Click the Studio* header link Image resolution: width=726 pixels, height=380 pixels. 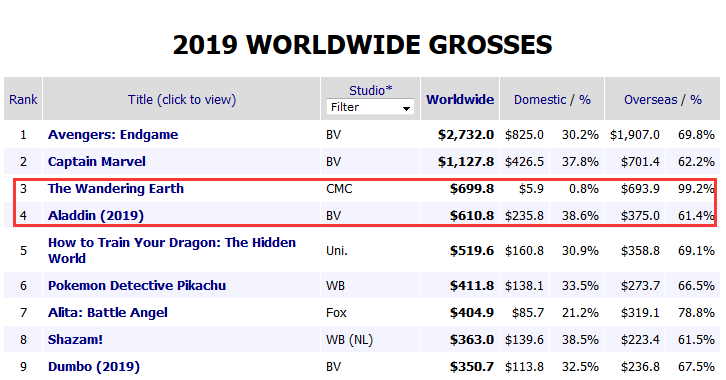[370, 90]
